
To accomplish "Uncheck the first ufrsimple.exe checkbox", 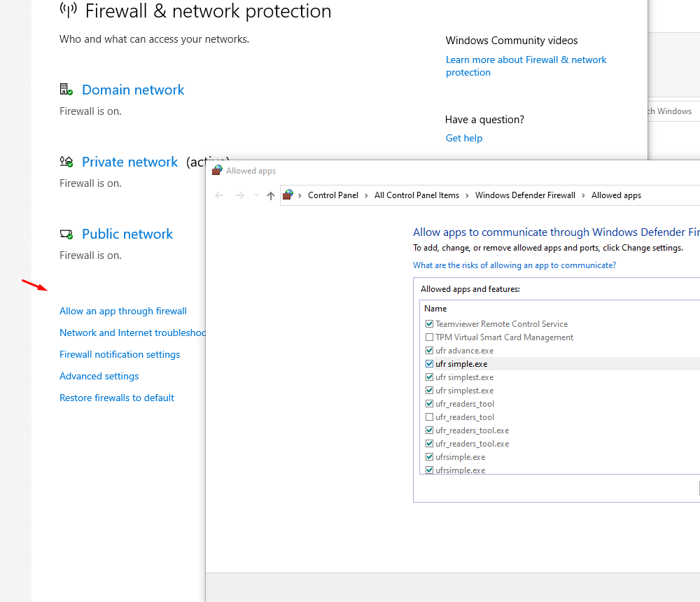I will 430,457.
